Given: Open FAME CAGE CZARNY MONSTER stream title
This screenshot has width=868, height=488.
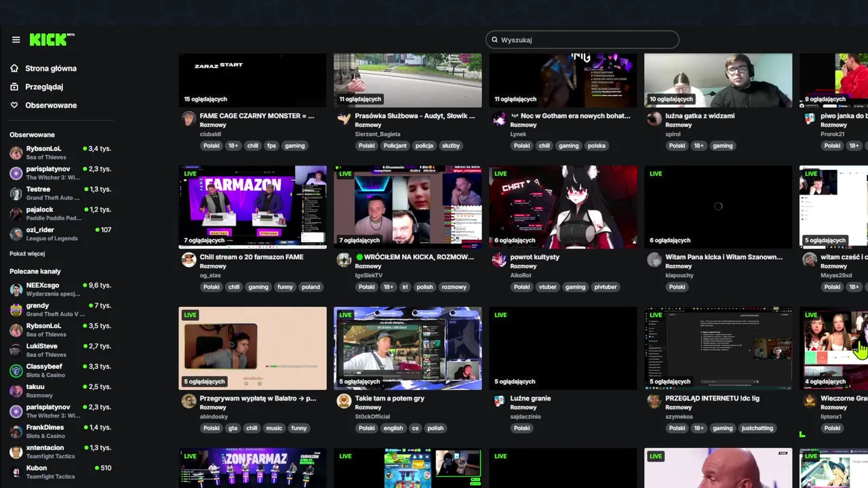Looking at the screenshot, I should click(257, 116).
